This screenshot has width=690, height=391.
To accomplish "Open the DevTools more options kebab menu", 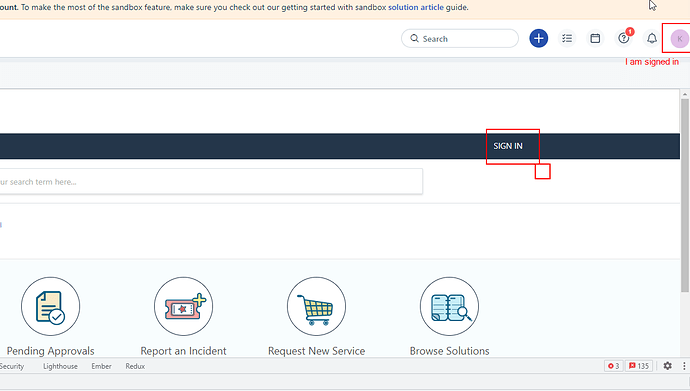I will (x=684, y=366).
